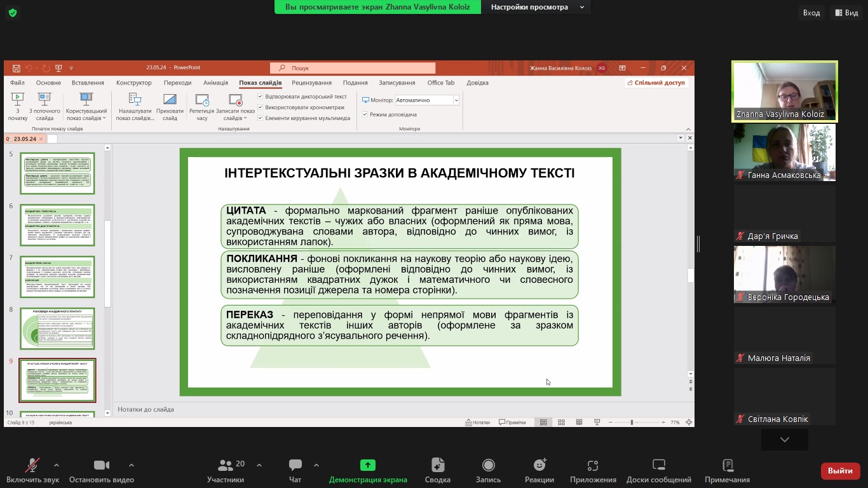
Task: Open 'Настройки просмотра' view options dropdown
Action: tap(536, 7)
